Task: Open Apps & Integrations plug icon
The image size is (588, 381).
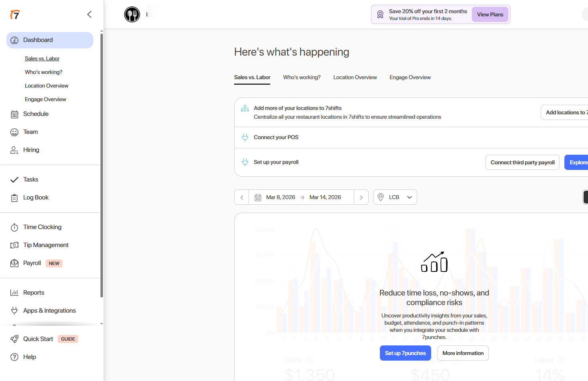Action: click(14, 311)
